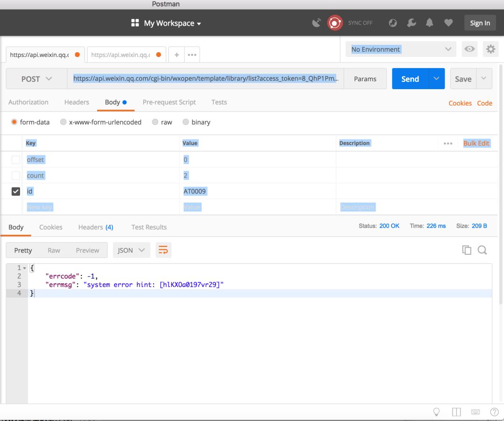
Task: Click the blue Send button
Action: pyautogui.click(x=410, y=79)
